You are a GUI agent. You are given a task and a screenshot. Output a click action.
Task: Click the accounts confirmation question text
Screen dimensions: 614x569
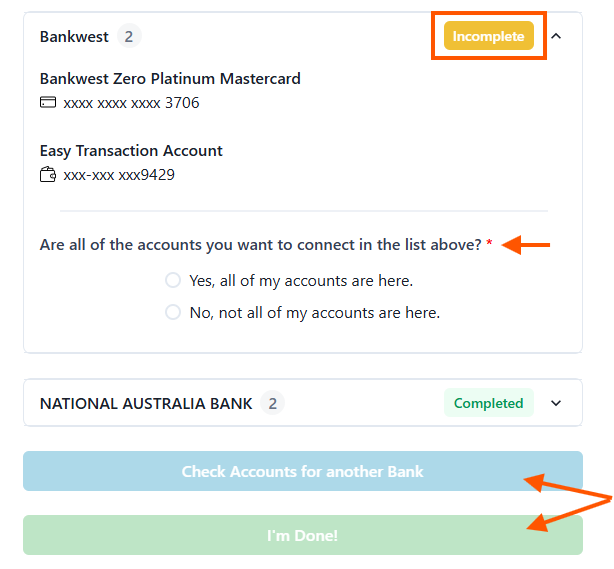click(x=260, y=245)
